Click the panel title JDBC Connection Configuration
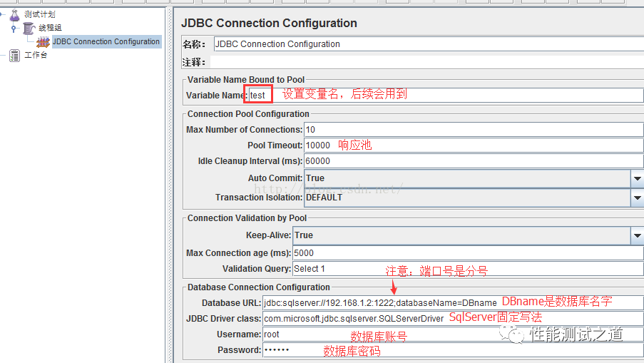The height and width of the screenshot is (363, 644). pos(269,23)
